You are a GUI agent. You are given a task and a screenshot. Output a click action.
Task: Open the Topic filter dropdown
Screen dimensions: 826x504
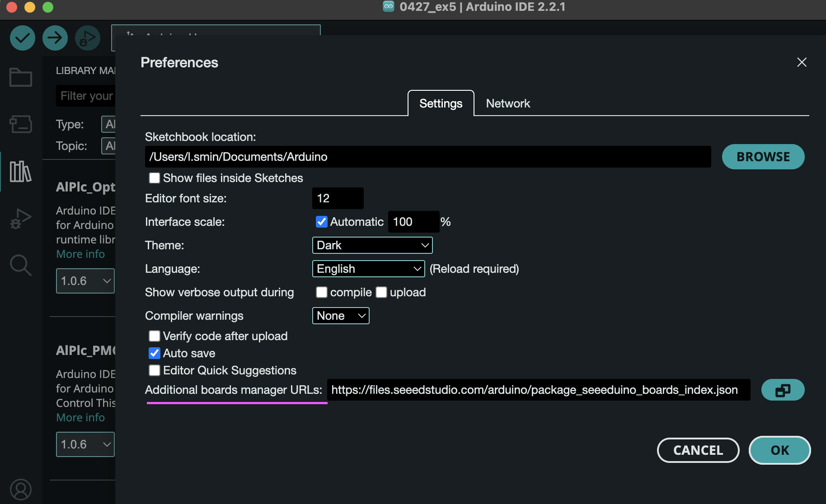[x=108, y=146]
